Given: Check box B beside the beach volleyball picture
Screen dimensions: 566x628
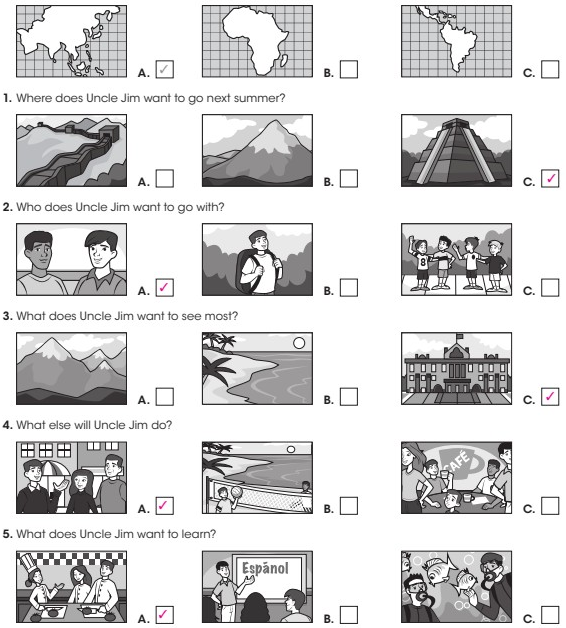Looking at the screenshot, I should pyautogui.click(x=348, y=505).
